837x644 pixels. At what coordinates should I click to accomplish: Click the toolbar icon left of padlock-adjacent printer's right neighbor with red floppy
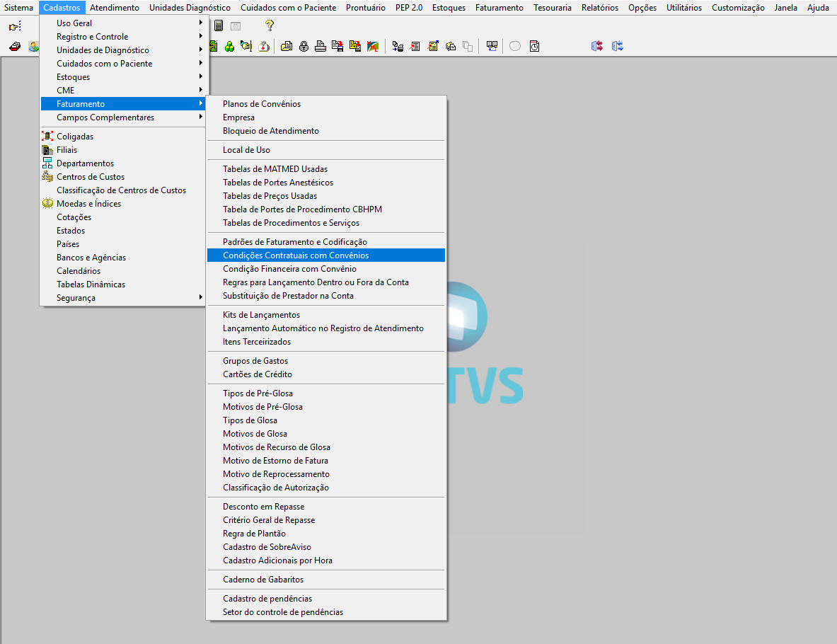point(337,47)
